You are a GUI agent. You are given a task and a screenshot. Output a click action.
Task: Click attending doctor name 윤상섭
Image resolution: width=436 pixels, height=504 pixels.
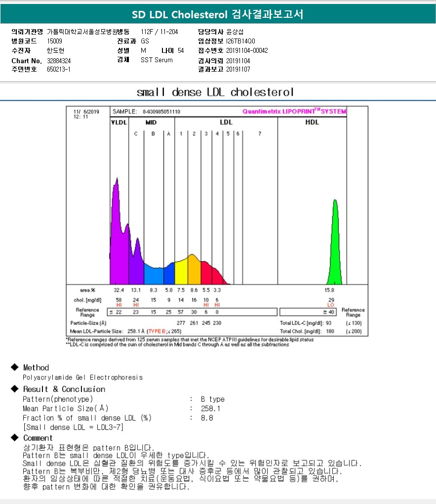(235, 32)
